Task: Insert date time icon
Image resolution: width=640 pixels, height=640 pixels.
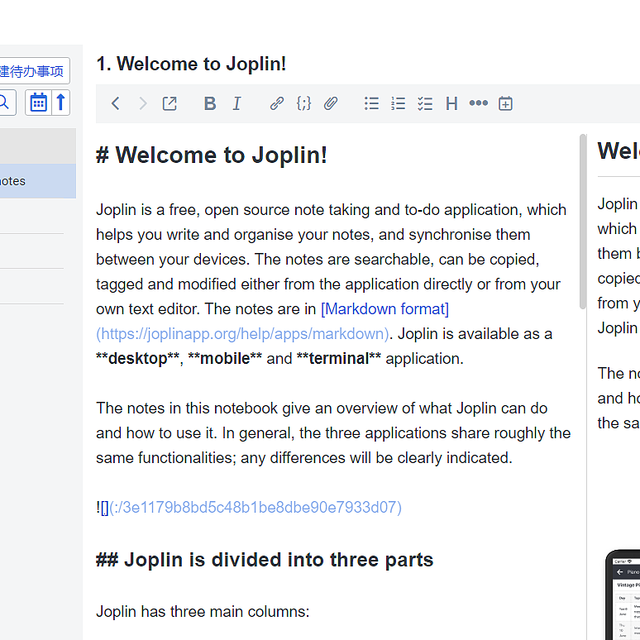Action: pos(505,103)
